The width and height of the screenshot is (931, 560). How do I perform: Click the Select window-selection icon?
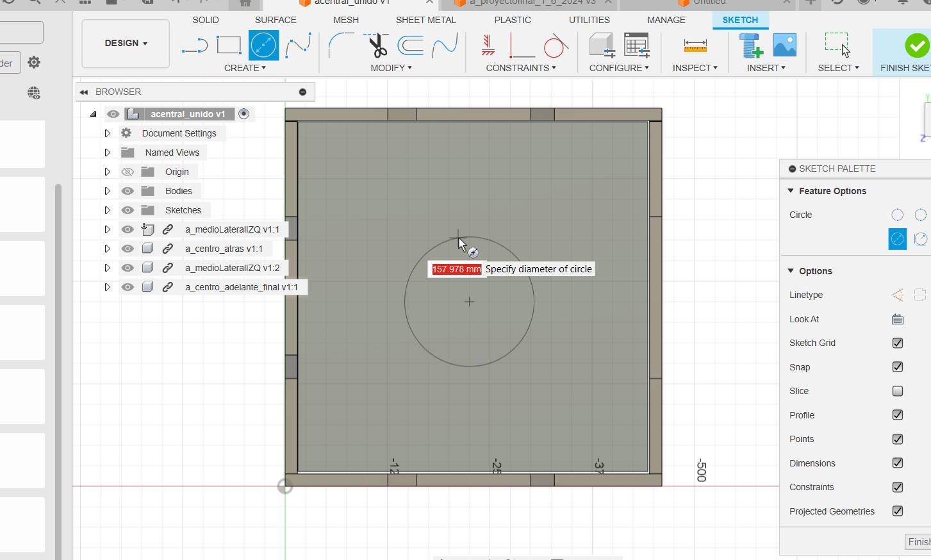point(838,45)
